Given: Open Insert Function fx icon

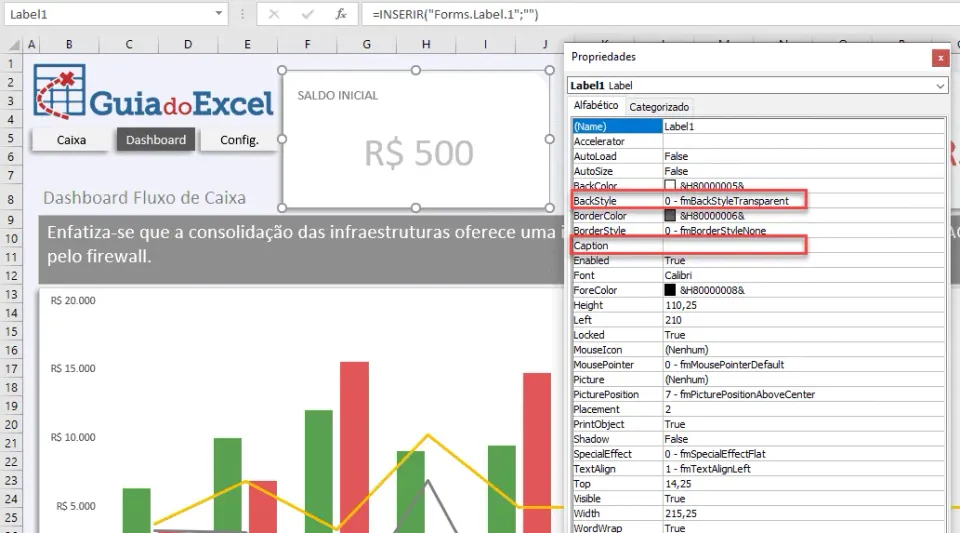Looking at the screenshot, I should [341, 14].
